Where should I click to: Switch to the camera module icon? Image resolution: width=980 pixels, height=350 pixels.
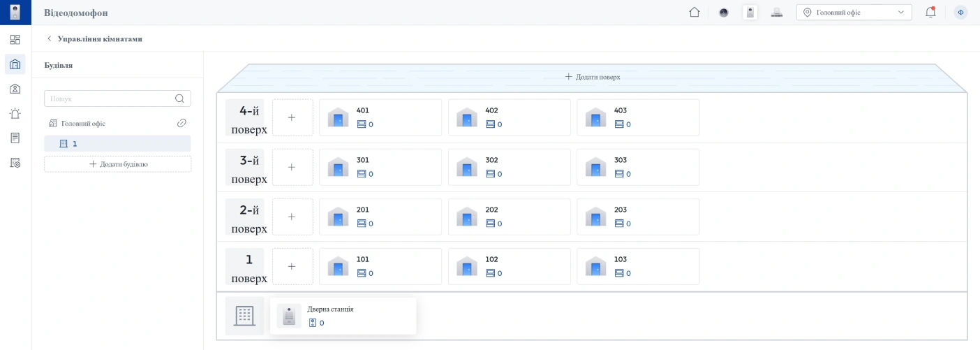click(724, 13)
